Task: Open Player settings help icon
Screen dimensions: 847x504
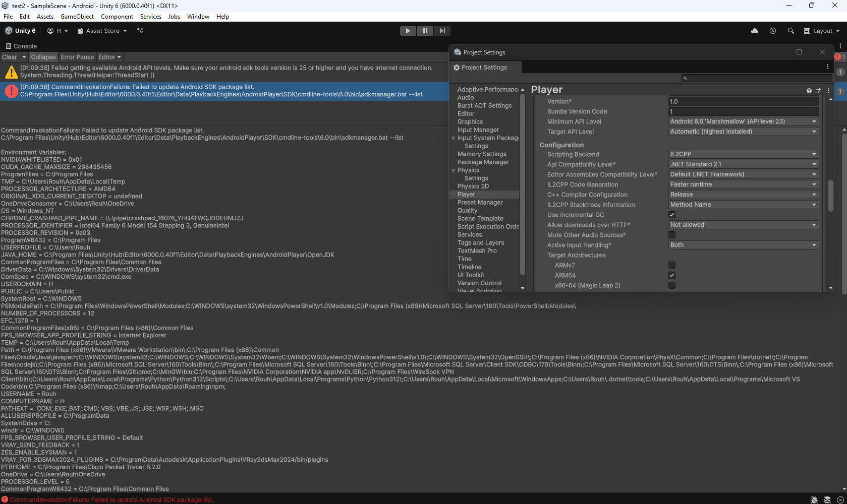Action: 809,91
